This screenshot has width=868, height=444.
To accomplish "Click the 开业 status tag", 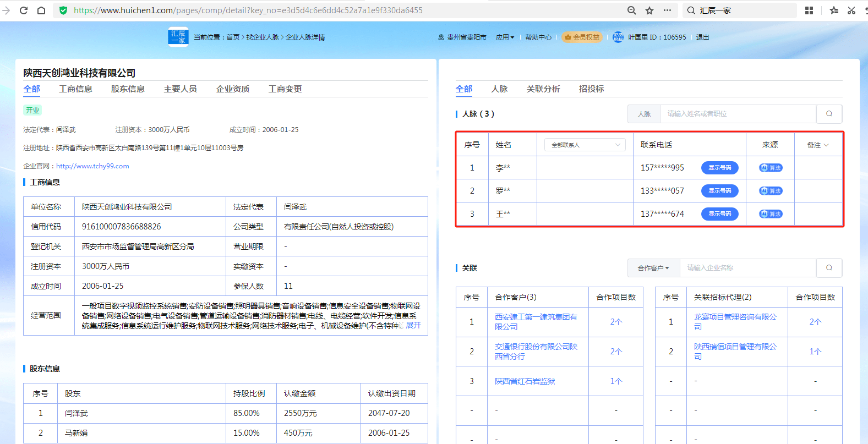I will click(x=32, y=110).
